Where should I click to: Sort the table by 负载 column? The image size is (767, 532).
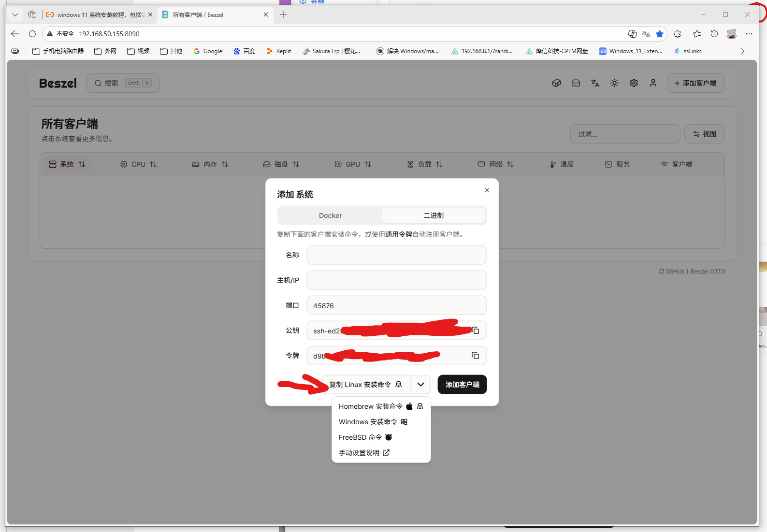[x=425, y=164]
